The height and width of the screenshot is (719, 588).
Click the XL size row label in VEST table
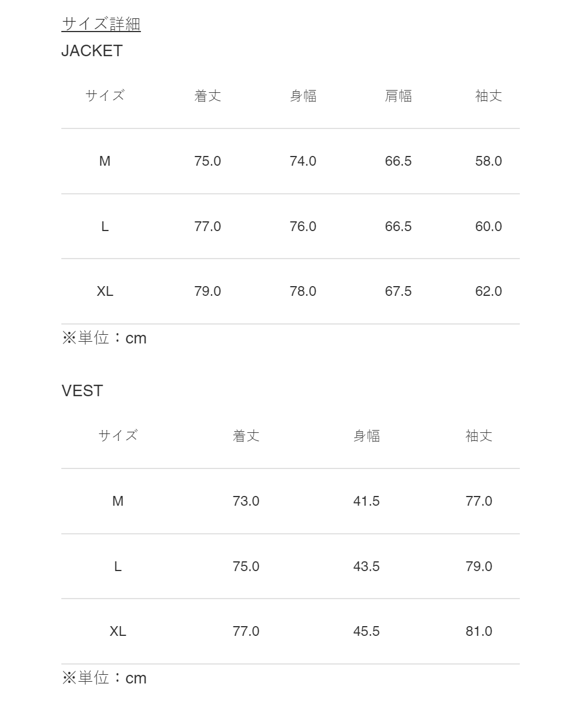[x=118, y=631]
